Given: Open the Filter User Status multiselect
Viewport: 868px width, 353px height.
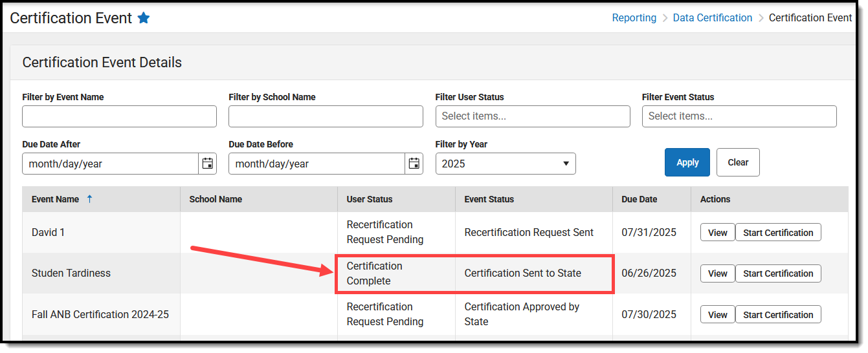Looking at the screenshot, I should 532,116.
